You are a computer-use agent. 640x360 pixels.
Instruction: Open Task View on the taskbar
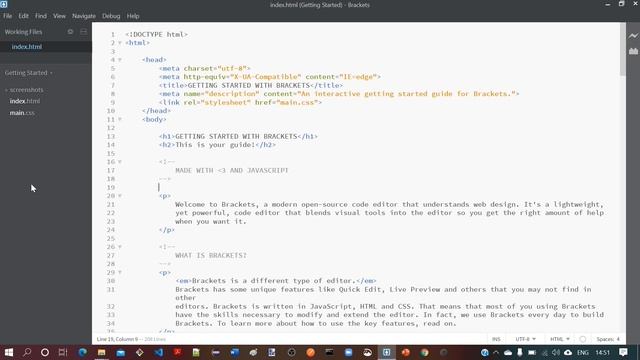coord(63,352)
